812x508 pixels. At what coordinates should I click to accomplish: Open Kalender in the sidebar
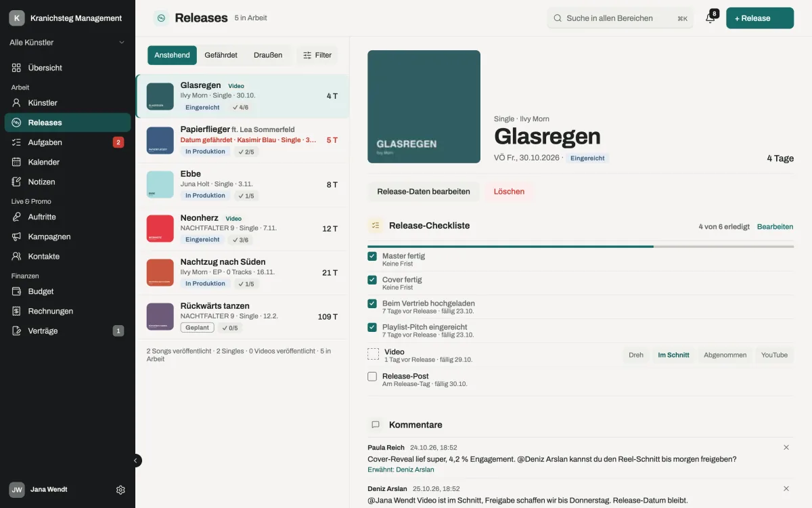pos(68,162)
